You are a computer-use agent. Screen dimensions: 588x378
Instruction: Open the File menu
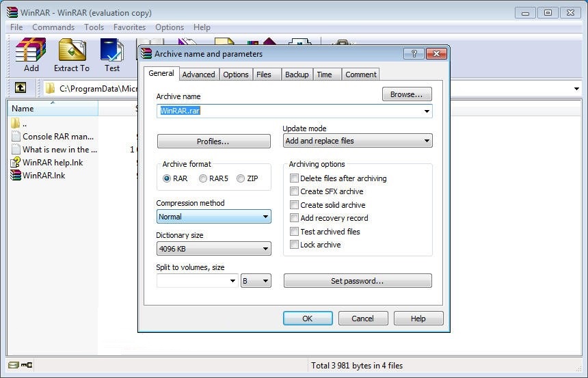(16, 27)
